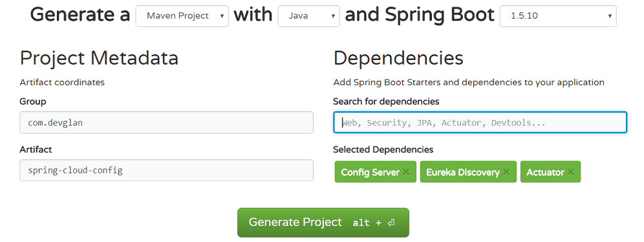Focus the Search for dependencies box
The height and width of the screenshot is (242, 644).
coord(480,122)
